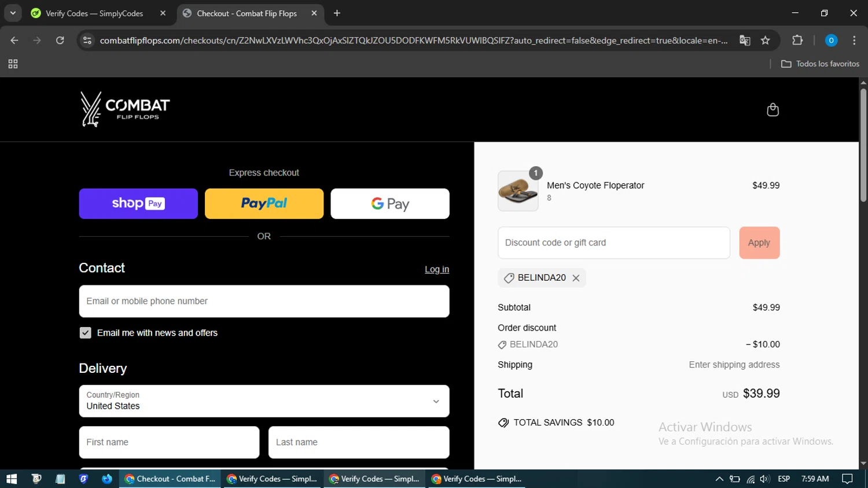Open the Windows notification center icon
868x488 pixels.
coord(848,479)
